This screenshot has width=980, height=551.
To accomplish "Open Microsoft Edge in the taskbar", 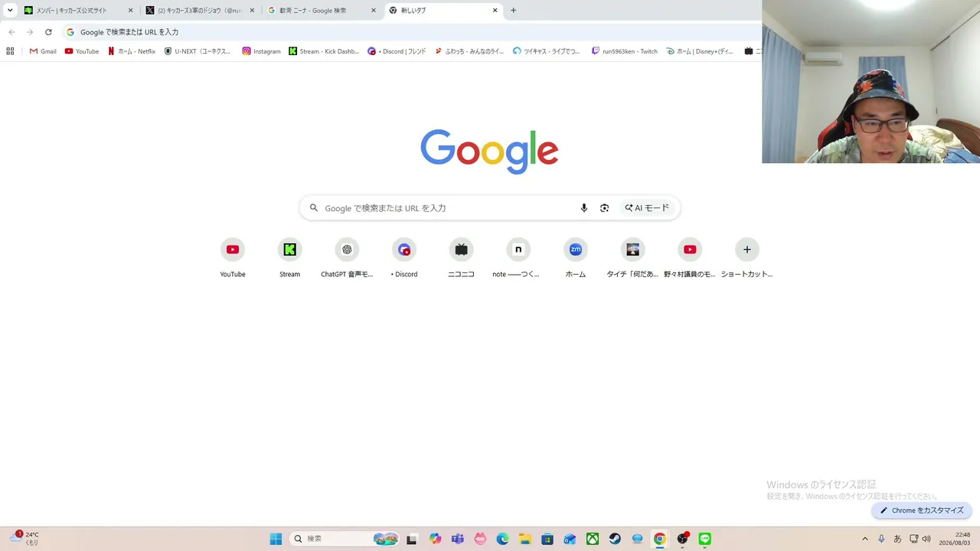I will (502, 539).
